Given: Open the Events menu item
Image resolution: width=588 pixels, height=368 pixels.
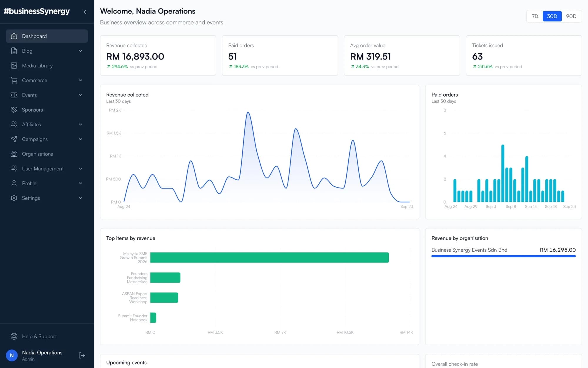Looking at the screenshot, I should [47, 95].
